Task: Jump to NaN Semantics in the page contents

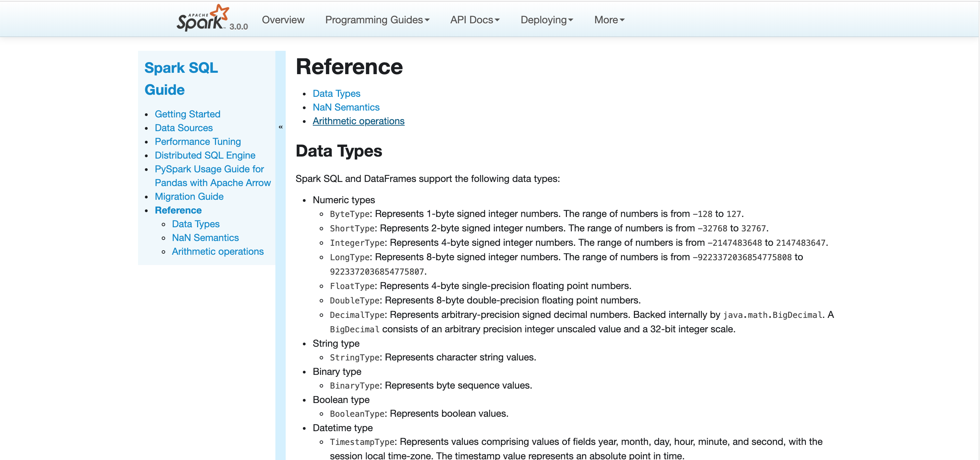Action: (346, 107)
